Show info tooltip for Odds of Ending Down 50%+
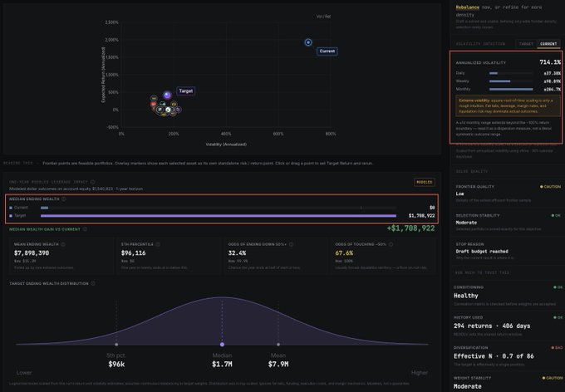This screenshot has width=565, height=392. pos(291,244)
